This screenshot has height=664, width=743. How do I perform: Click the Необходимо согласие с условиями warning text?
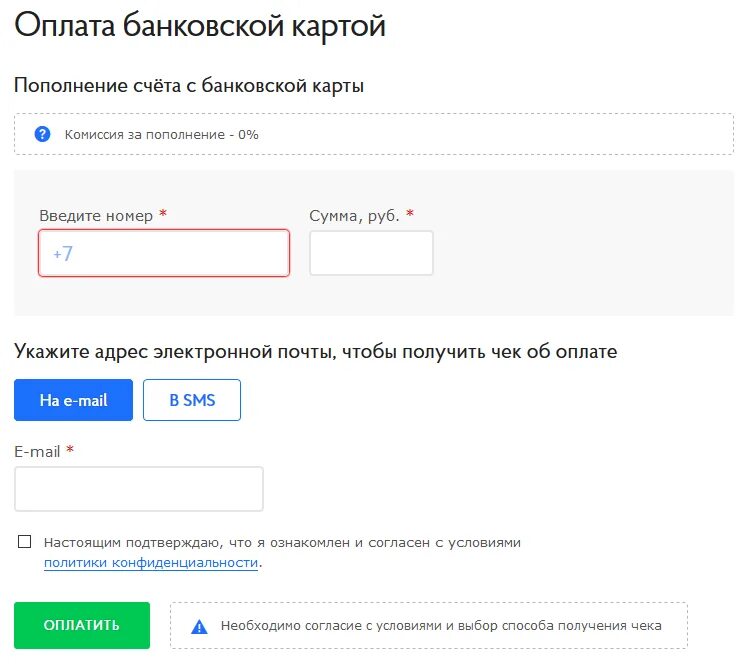(x=441, y=626)
